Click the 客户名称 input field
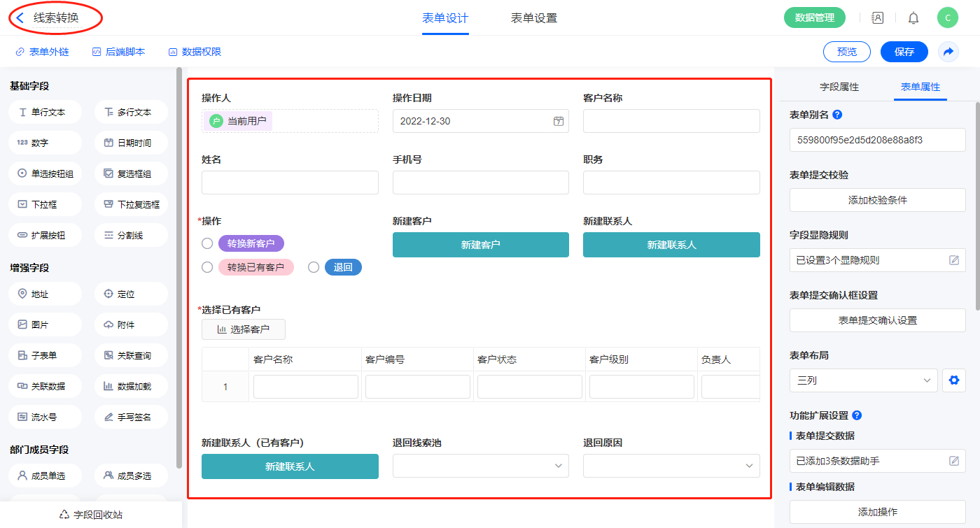 (671, 121)
